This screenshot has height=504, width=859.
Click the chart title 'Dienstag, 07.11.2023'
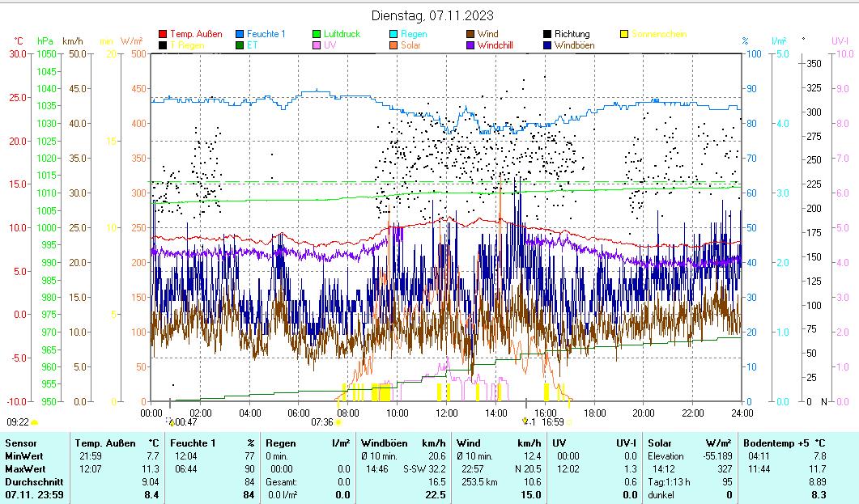tap(432, 15)
